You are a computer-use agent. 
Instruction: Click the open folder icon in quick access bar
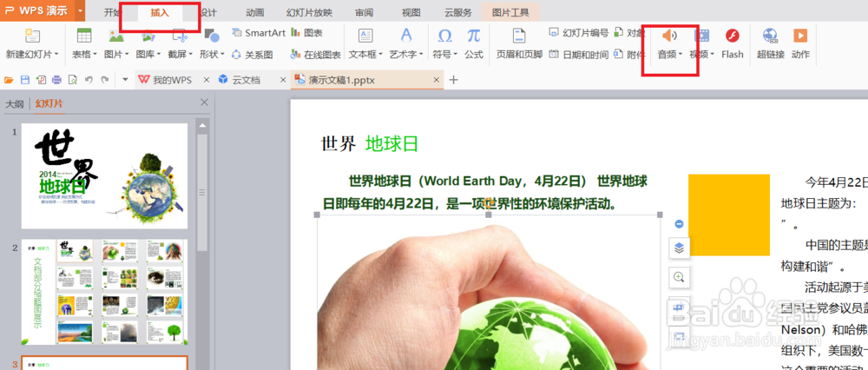[9, 80]
